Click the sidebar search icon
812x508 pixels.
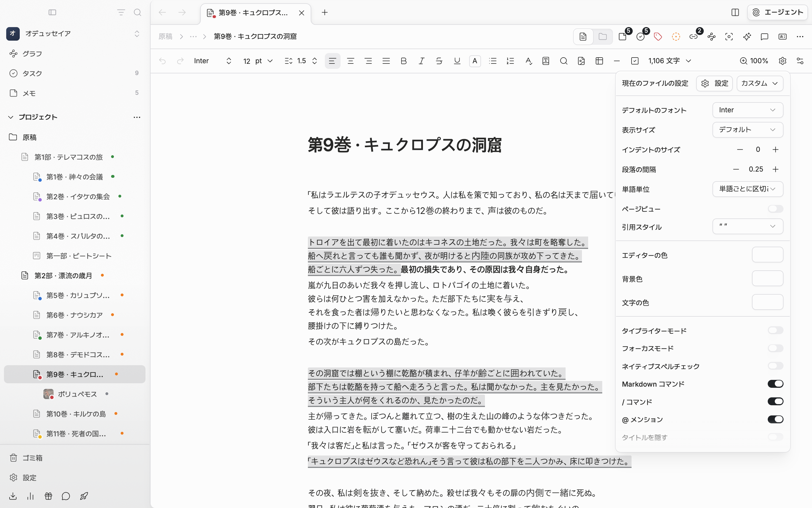click(x=137, y=12)
